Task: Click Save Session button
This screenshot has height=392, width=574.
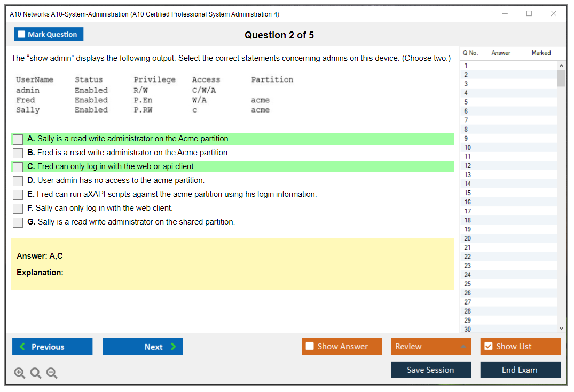Action: [x=430, y=370]
